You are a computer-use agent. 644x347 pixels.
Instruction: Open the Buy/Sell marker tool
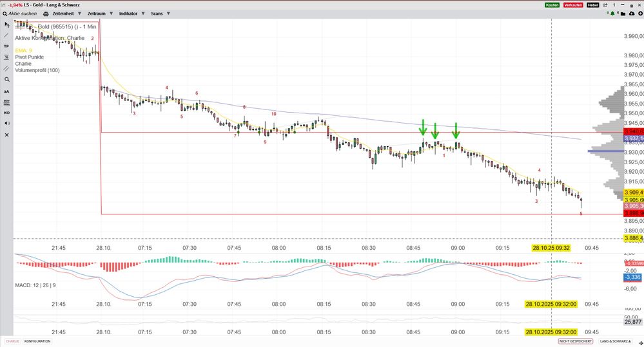pos(6,102)
